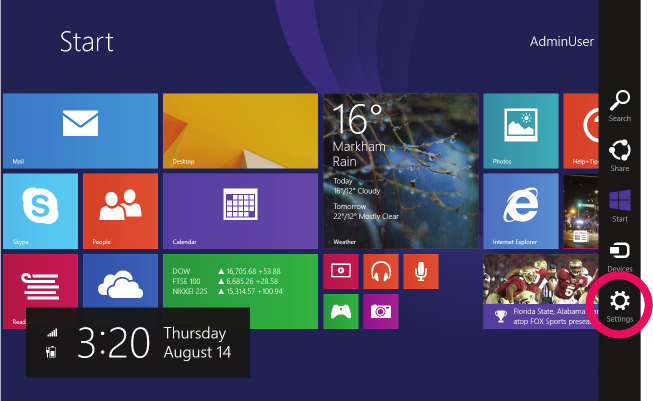The image size is (653, 401).
Task: Open the Mail tile
Action: [x=80, y=131]
